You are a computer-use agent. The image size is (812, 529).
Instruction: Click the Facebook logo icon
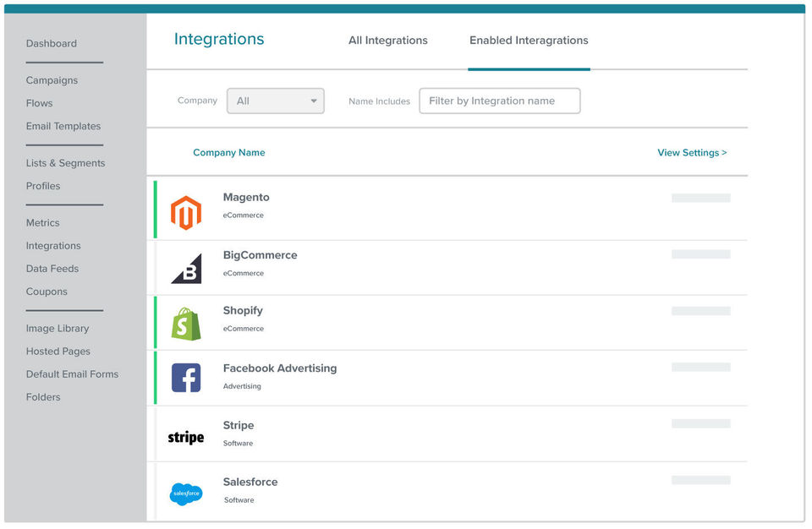[186, 378]
